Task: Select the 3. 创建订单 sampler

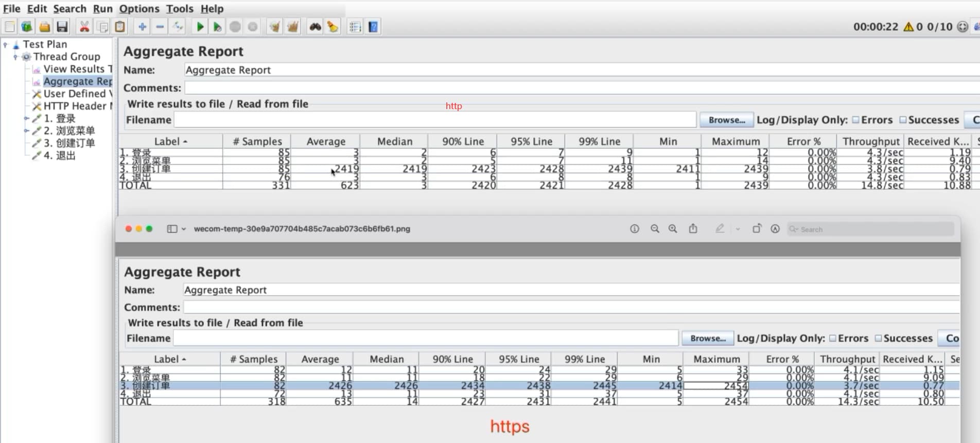Action: [64, 143]
